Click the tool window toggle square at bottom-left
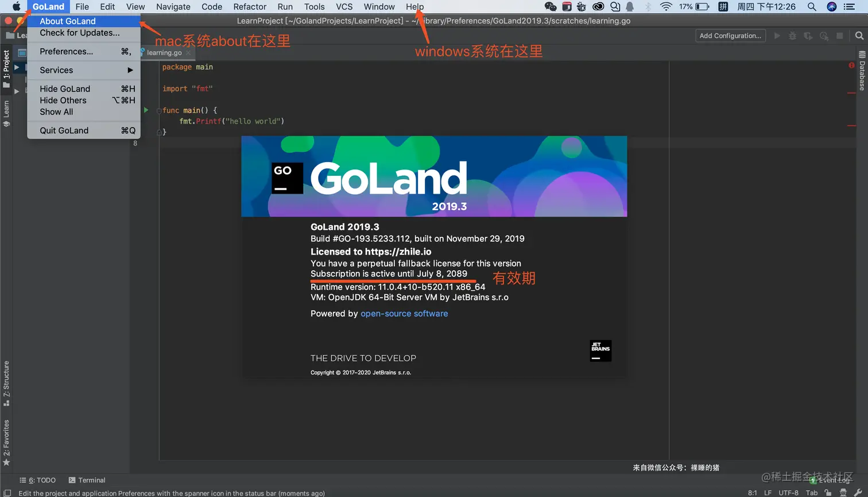Image resolution: width=868 pixels, height=497 pixels. pyautogui.click(x=7, y=492)
